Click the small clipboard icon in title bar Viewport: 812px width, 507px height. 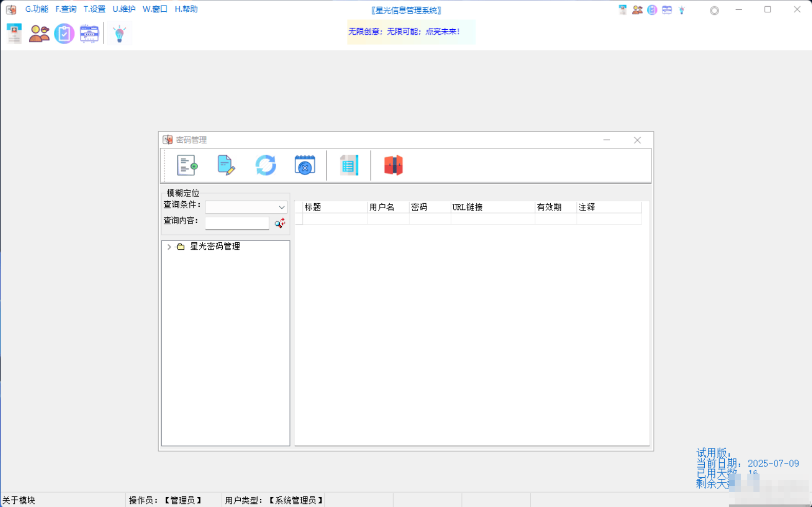click(x=652, y=10)
